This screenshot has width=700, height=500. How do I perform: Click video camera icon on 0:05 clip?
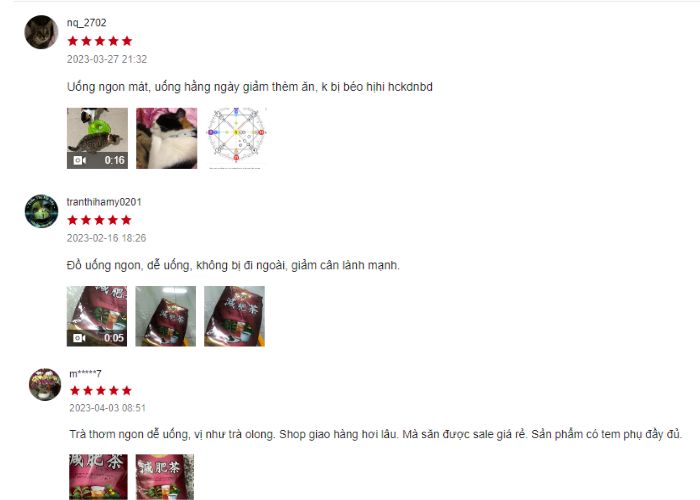(79, 338)
